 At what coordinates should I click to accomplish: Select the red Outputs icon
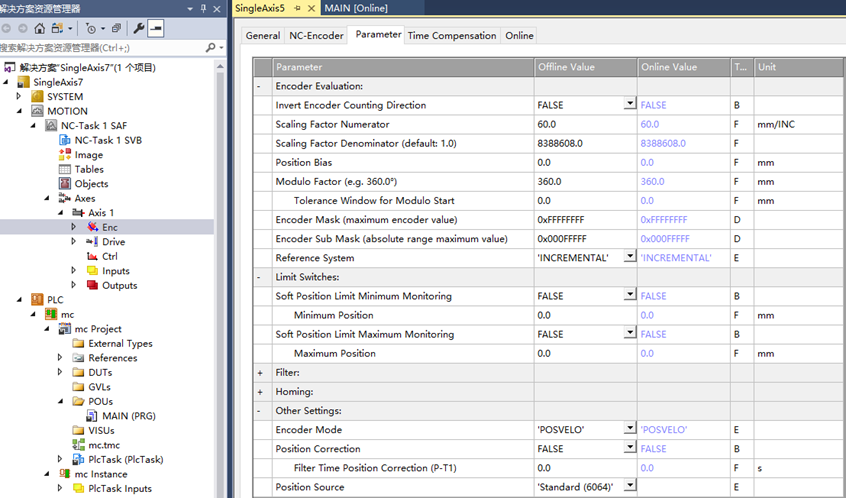click(92, 285)
